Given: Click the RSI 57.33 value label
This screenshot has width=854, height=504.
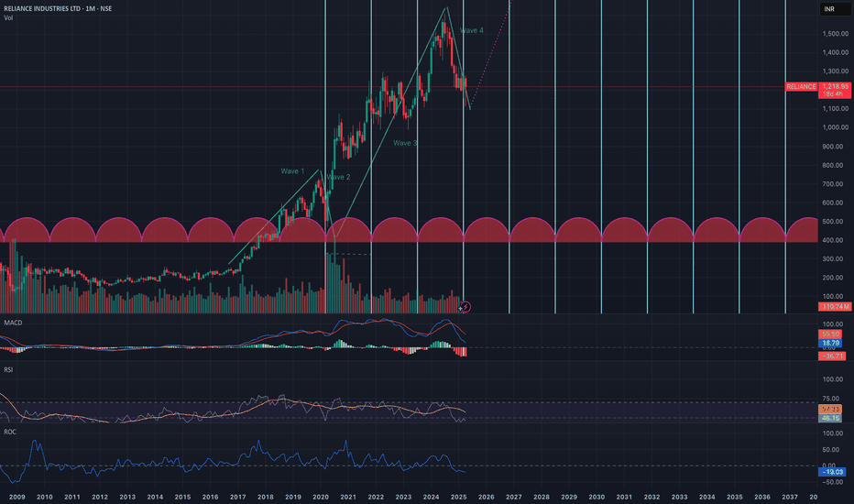Looking at the screenshot, I should tap(830, 409).
